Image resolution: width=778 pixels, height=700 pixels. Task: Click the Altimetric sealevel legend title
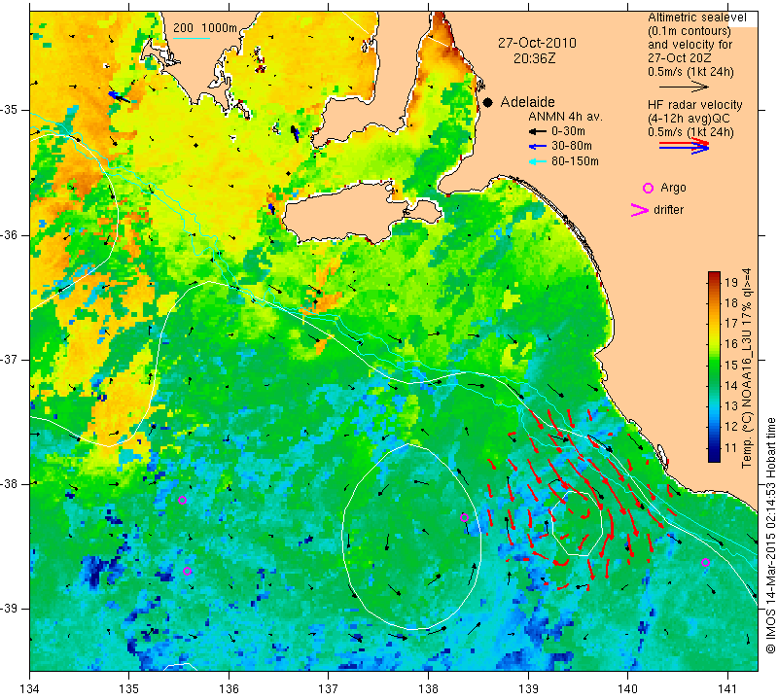[697, 17]
